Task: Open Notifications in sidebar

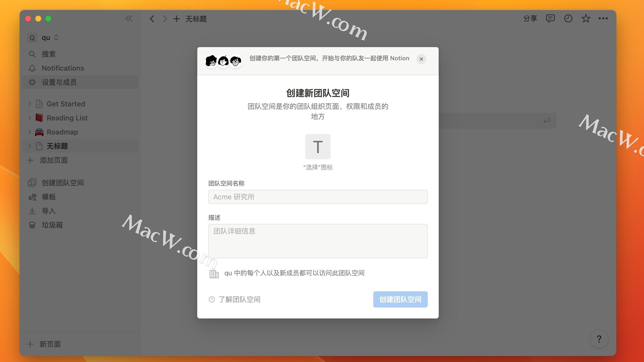Action: click(80, 68)
